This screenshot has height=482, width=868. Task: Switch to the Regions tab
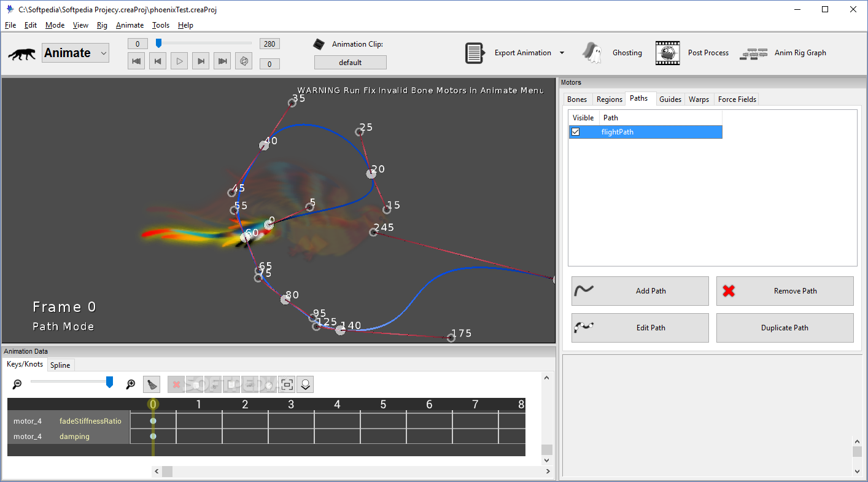[610, 99]
